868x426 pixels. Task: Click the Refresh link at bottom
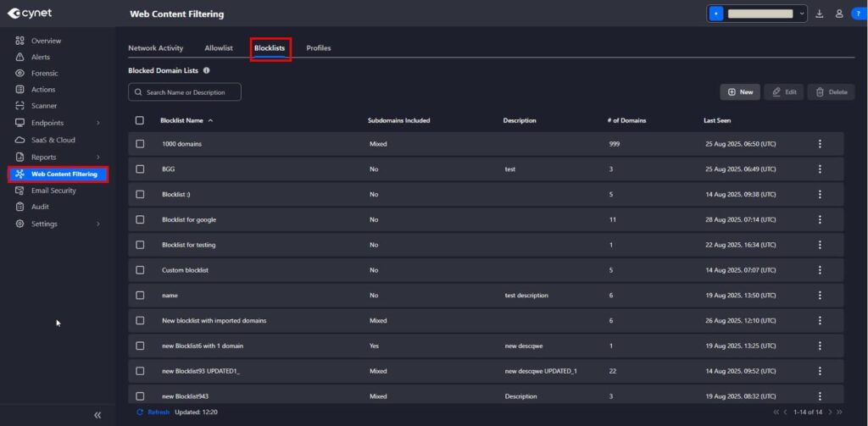153,412
